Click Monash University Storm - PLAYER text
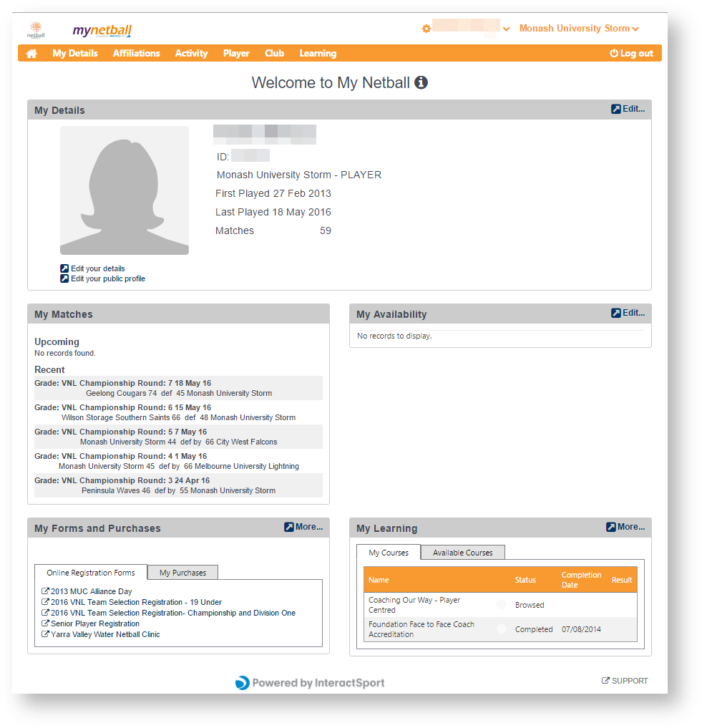702x728 pixels. pyautogui.click(x=299, y=175)
